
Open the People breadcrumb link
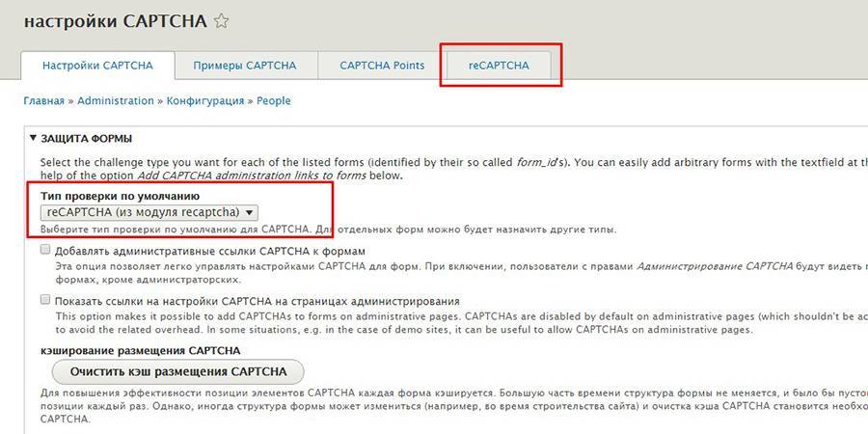point(274,100)
